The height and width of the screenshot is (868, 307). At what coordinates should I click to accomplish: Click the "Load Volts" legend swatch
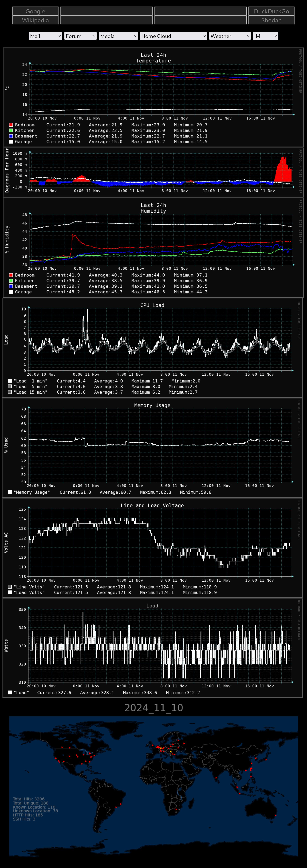tap(10, 592)
